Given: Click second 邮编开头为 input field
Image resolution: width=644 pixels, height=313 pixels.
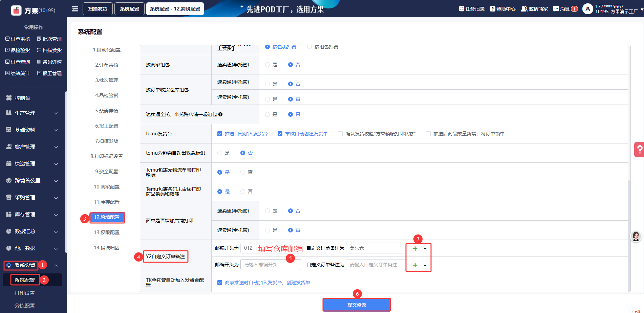Looking at the screenshot, I should pyautogui.click(x=271, y=265).
